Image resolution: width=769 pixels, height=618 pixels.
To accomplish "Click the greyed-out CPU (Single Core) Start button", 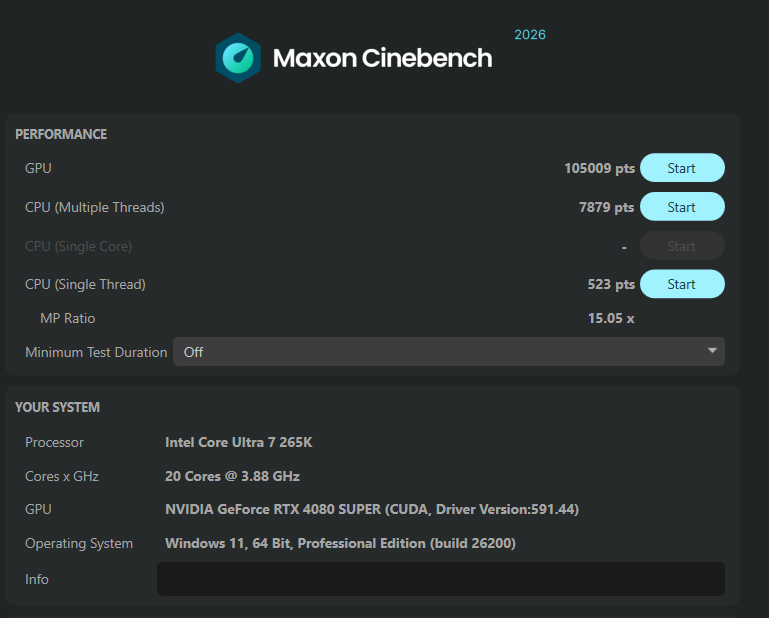I will 682,245.
